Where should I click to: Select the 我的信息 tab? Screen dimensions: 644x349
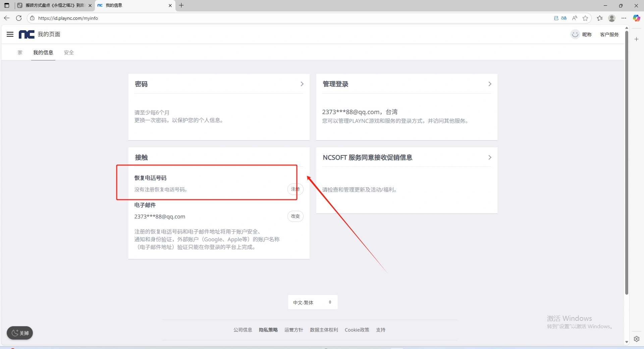click(43, 52)
